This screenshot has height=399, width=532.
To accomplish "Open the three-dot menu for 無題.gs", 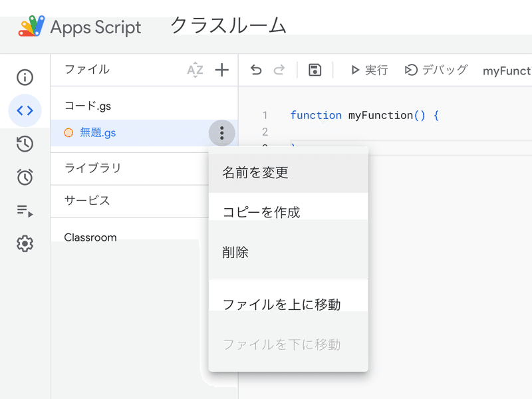I will (x=221, y=133).
